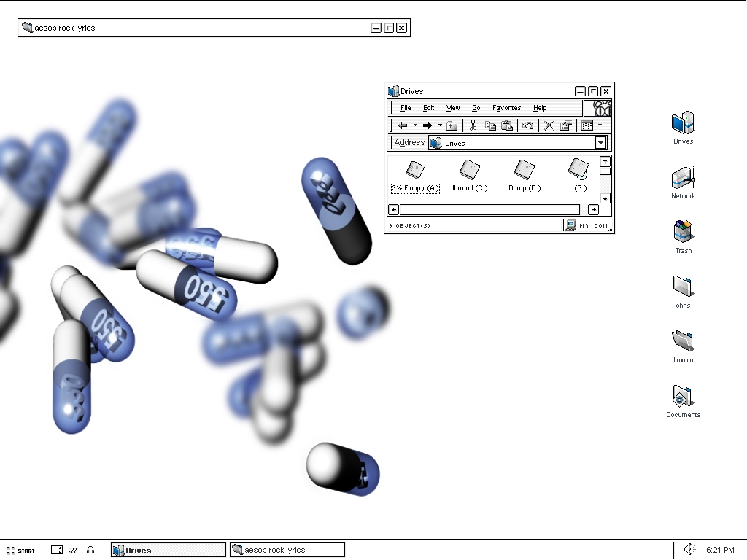Image resolution: width=747 pixels, height=560 pixels.
Task: Click the horizontal scrollbar thumb
Action: click(489, 209)
